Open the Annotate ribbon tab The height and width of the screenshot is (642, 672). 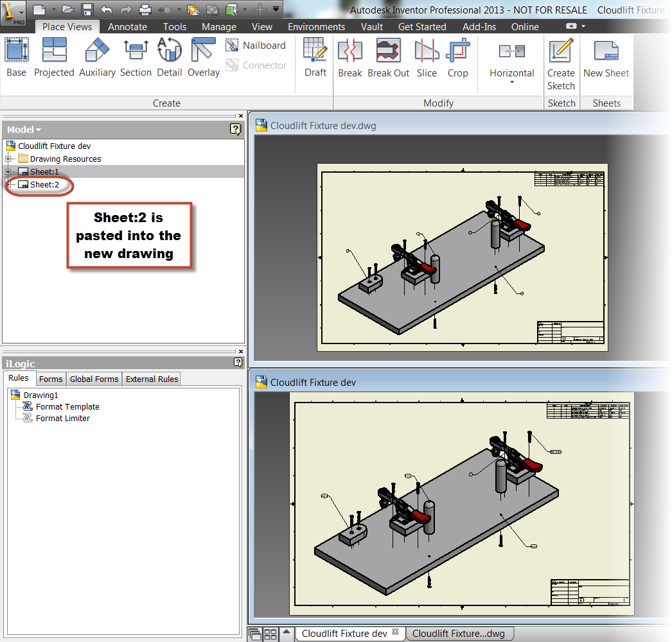click(127, 26)
